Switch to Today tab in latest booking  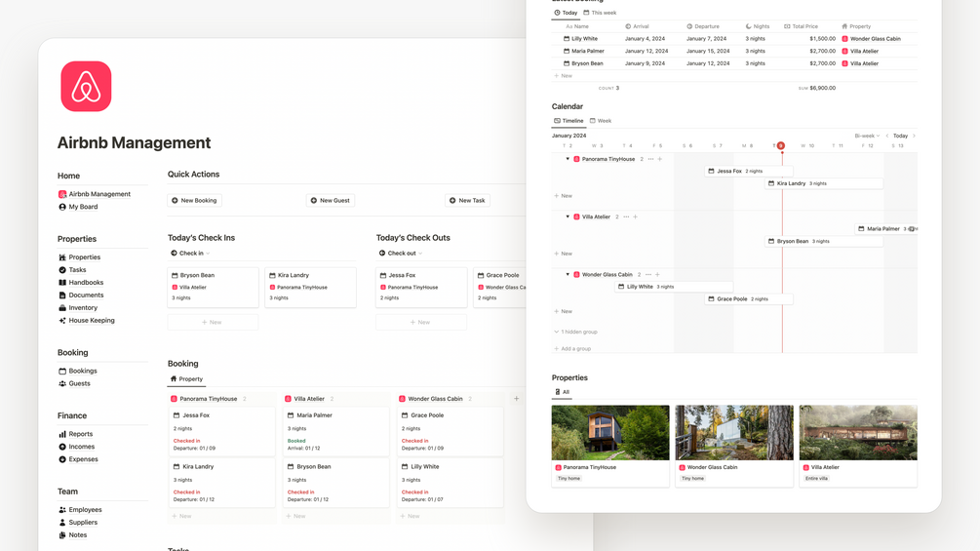pyautogui.click(x=566, y=13)
